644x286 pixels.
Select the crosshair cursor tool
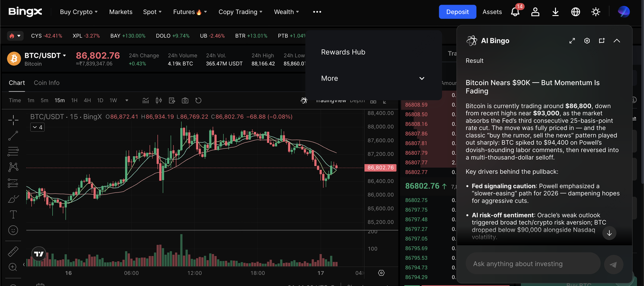(x=14, y=119)
